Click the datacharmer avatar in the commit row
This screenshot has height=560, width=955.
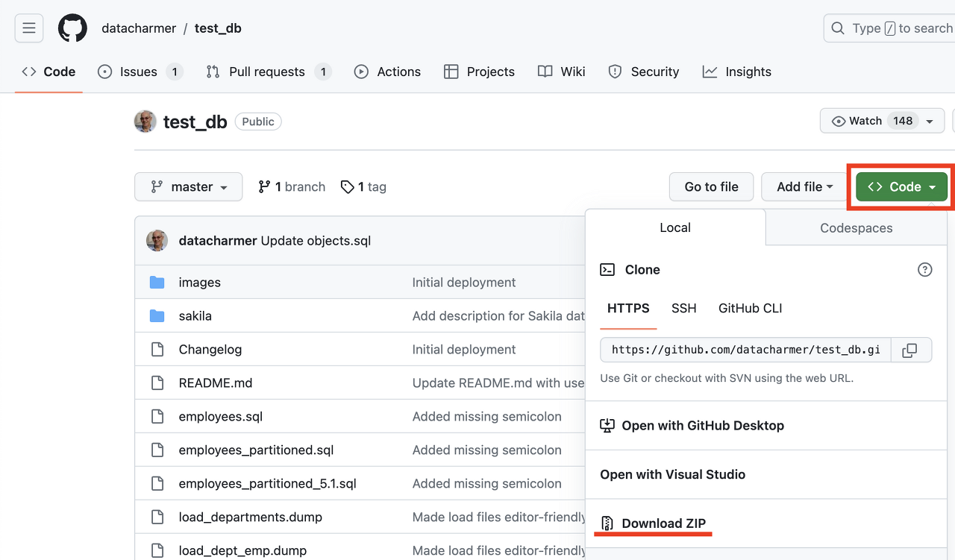coord(157,241)
